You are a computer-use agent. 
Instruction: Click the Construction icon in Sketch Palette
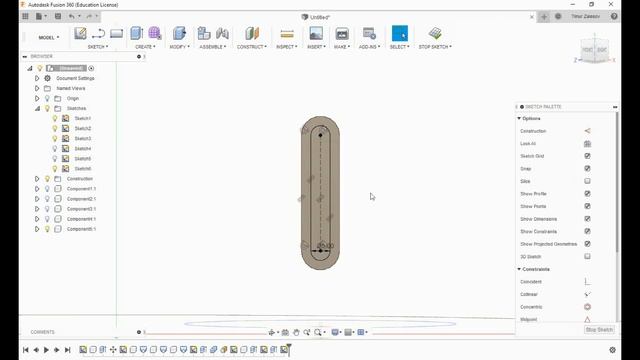(x=587, y=131)
